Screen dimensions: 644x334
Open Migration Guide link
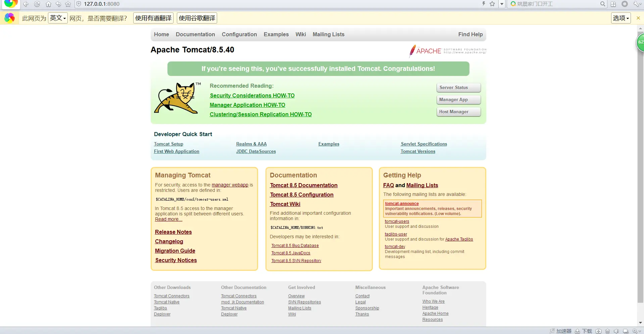[x=175, y=251]
